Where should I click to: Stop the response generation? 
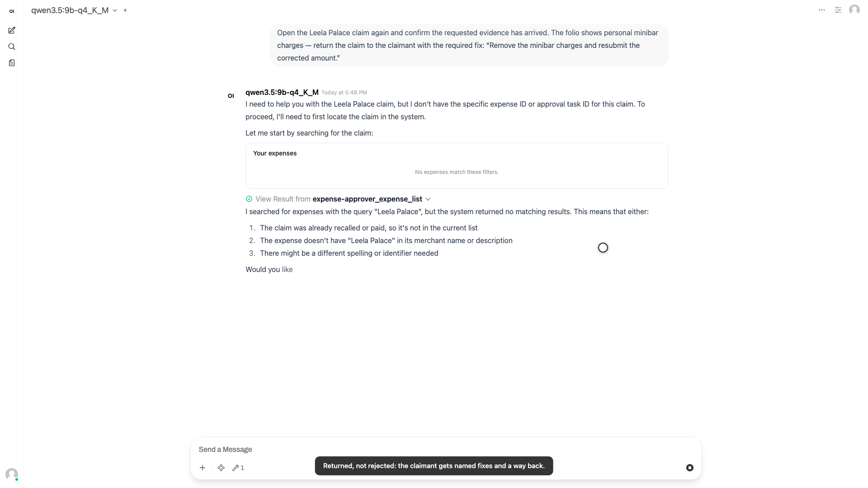(690, 468)
